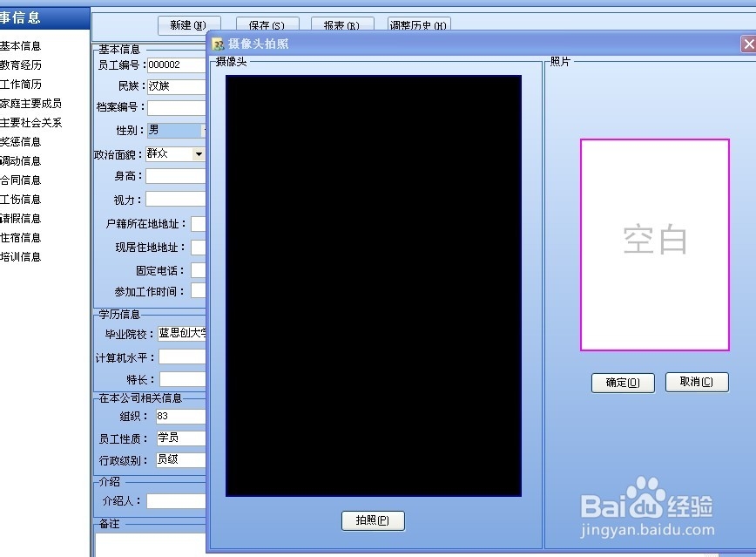Select 家庭主要成员 in the sidebar
The width and height of the screenshot is (756, 557).
tap(30, 103)
